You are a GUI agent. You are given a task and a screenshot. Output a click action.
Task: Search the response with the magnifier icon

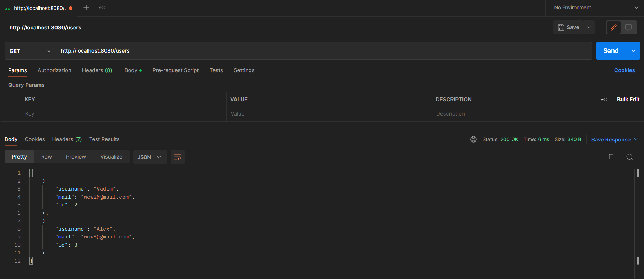tap(629, 157)
